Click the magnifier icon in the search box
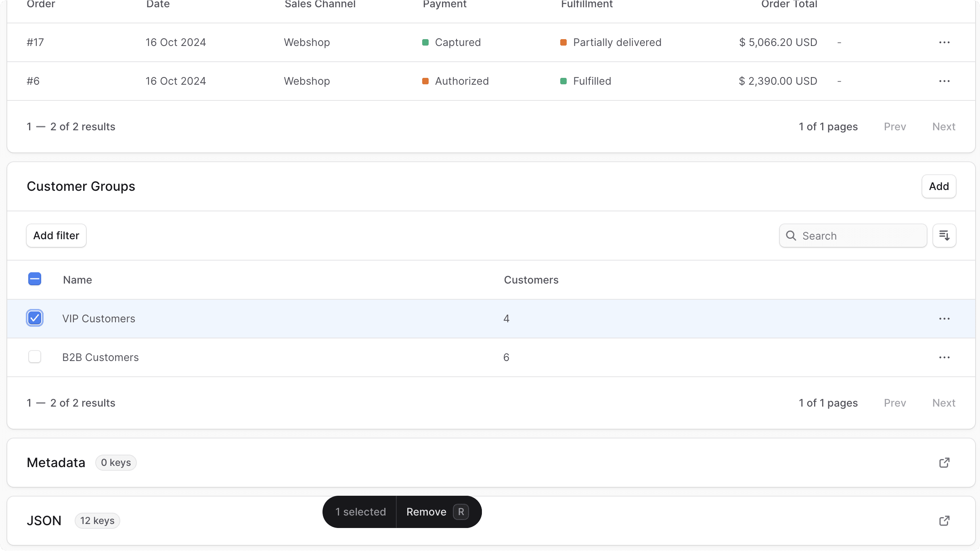The height and width of the screenshot is (551, 980). tap(791, 235)
